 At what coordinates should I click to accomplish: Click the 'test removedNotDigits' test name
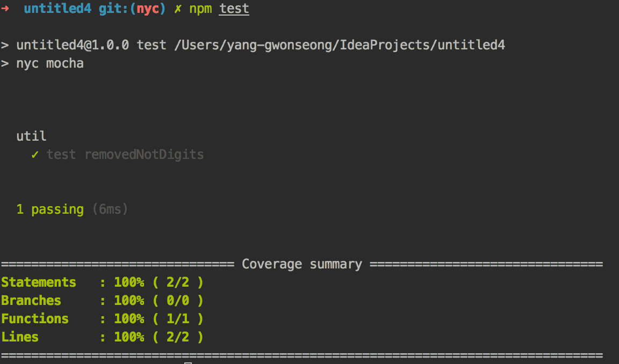tap(125, 155)
